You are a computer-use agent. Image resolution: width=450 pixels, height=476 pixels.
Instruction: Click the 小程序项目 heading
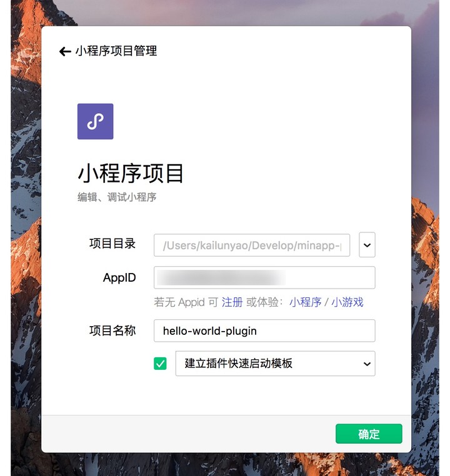click(131, 173)
